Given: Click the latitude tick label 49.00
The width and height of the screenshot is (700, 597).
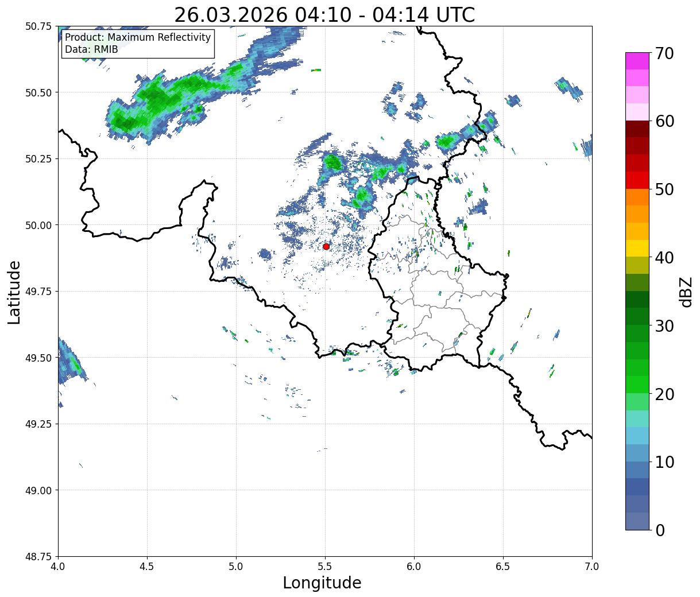Looking at the screenshot, I should pos(38,490).
